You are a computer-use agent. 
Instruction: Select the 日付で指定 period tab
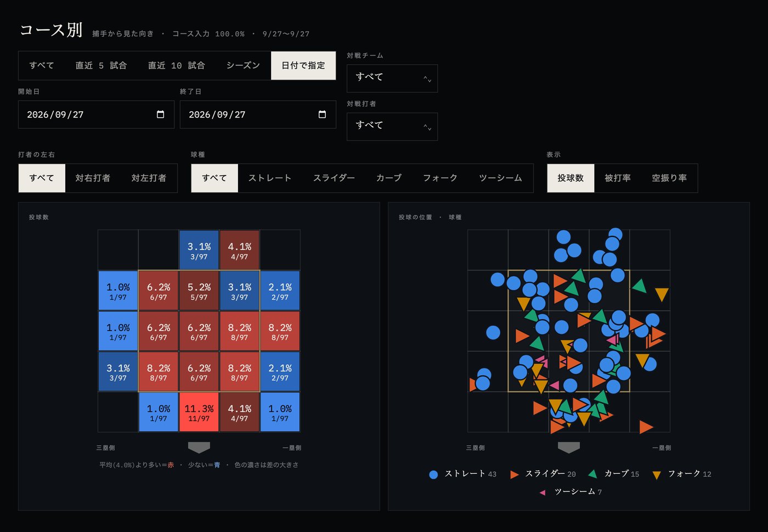click(x=303, y=66)
